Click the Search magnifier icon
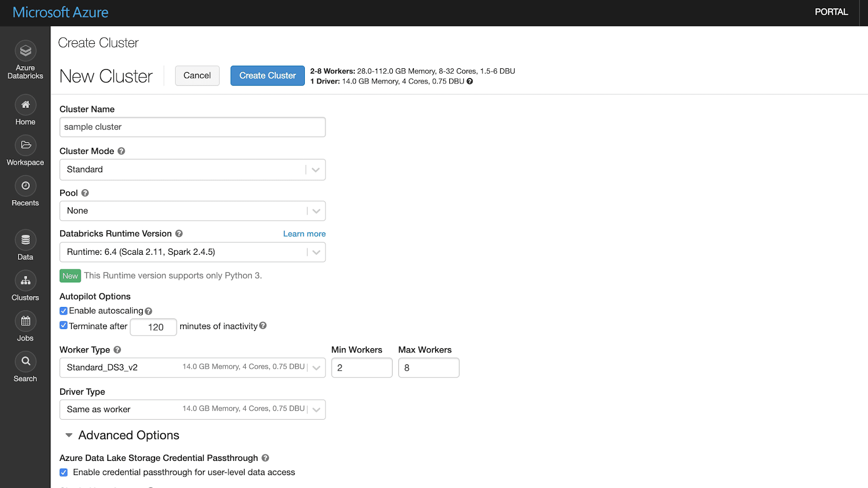868x488 pixels. 25,362
